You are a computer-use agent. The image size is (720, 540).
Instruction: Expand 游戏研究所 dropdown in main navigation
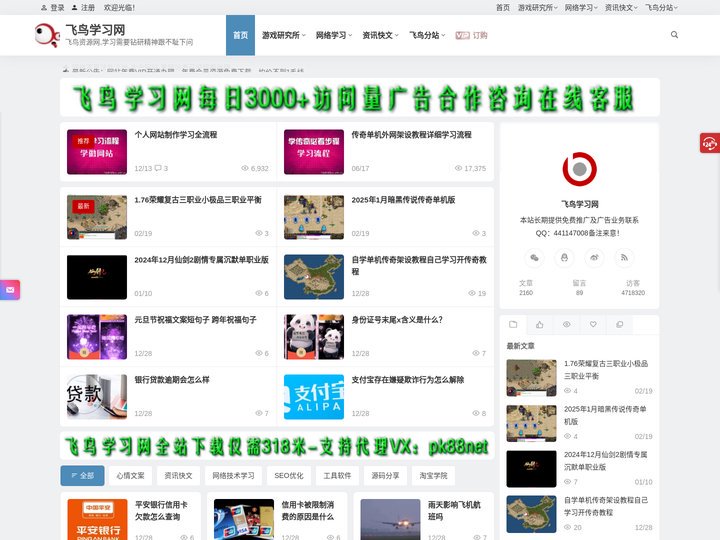click(283, 35)
